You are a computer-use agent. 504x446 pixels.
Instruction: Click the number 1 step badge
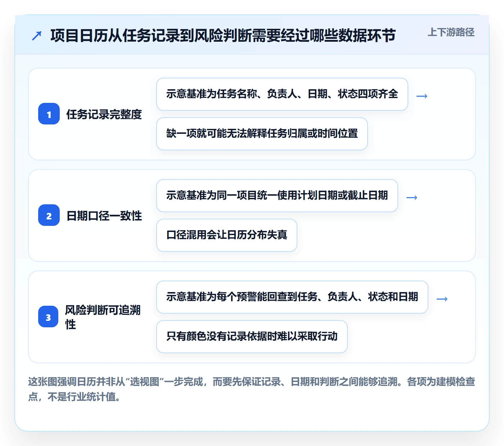pos(49,114)
